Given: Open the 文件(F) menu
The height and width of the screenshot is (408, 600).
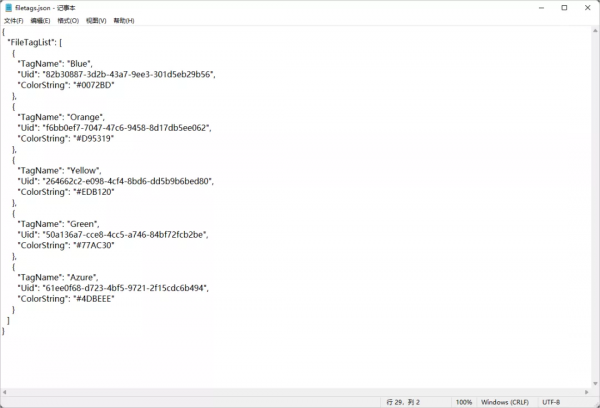Looking at the screenshot, I should pyautogui.click(x=13, y=21).
